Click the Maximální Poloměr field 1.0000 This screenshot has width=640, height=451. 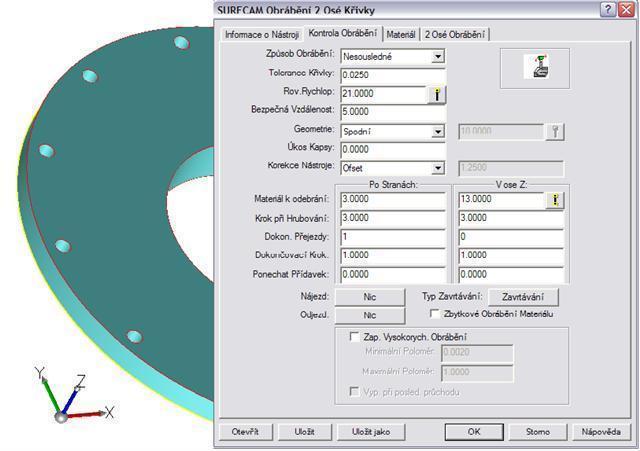[x=477, y=372]
